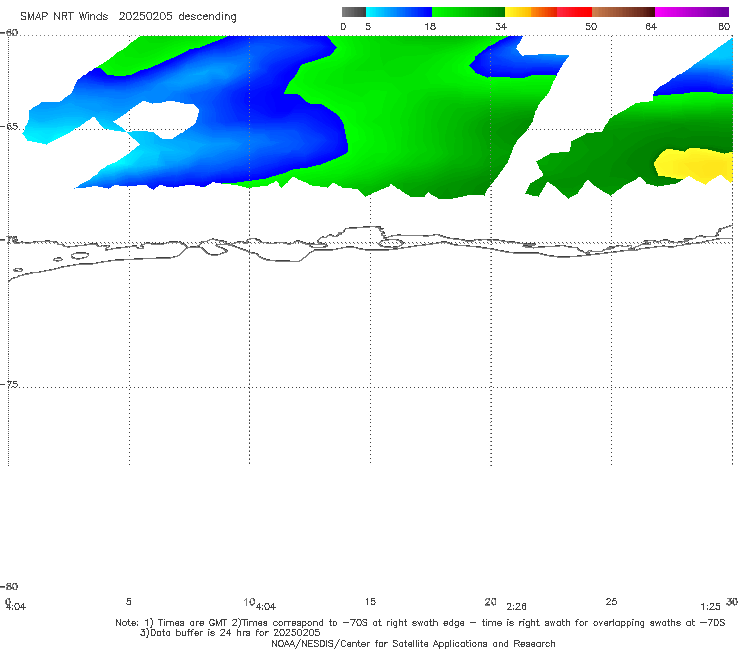The image size is (740, 650).
Task: Click the colorbar value label '80' below the purple end
Action: 724,26
